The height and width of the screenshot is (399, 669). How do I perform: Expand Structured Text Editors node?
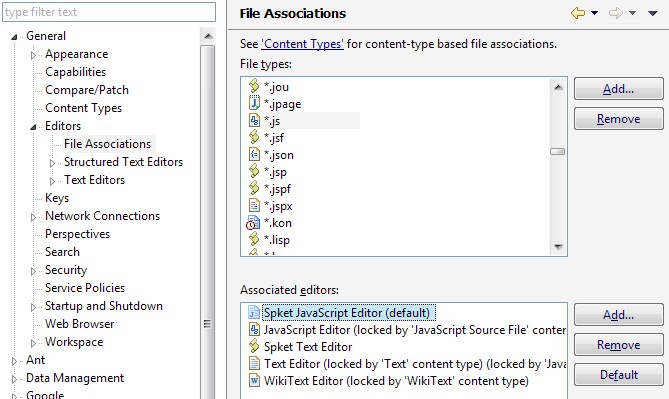click(x=52, y=163)
